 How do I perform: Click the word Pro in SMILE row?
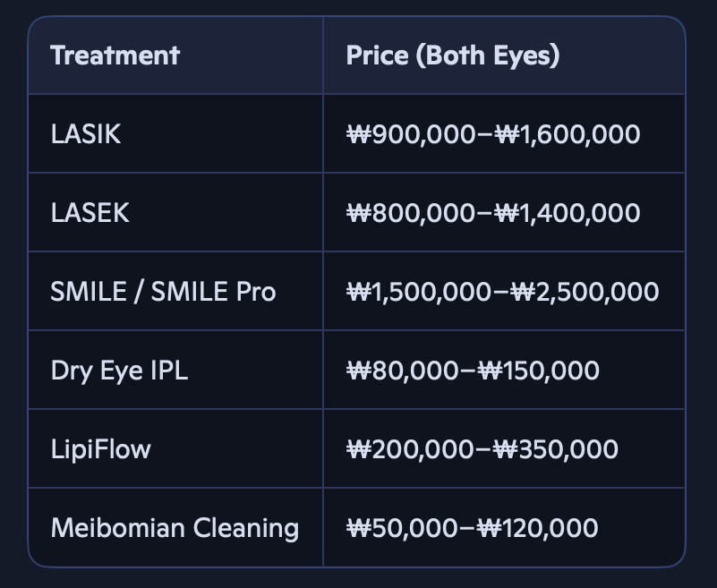click(x=256, y=291)
